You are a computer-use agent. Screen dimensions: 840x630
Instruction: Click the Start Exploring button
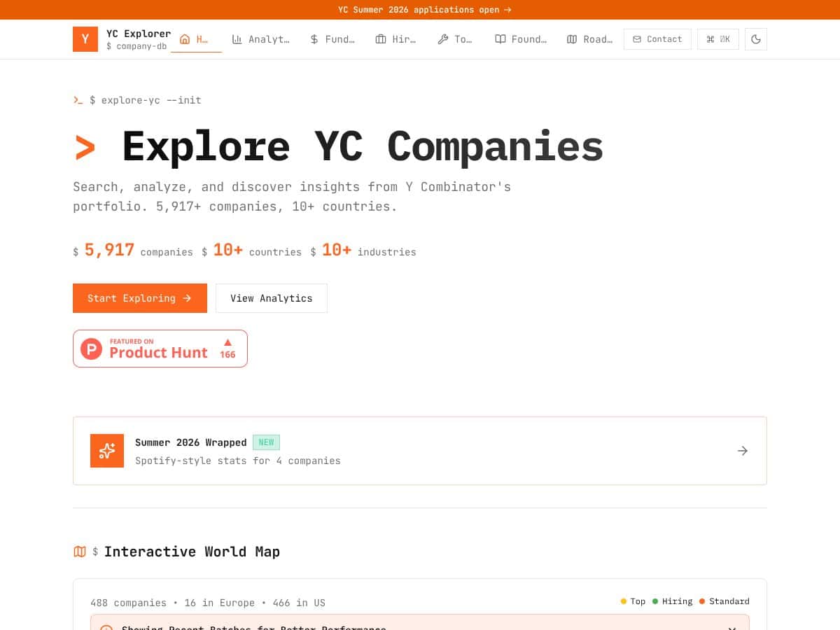[140, 298]
